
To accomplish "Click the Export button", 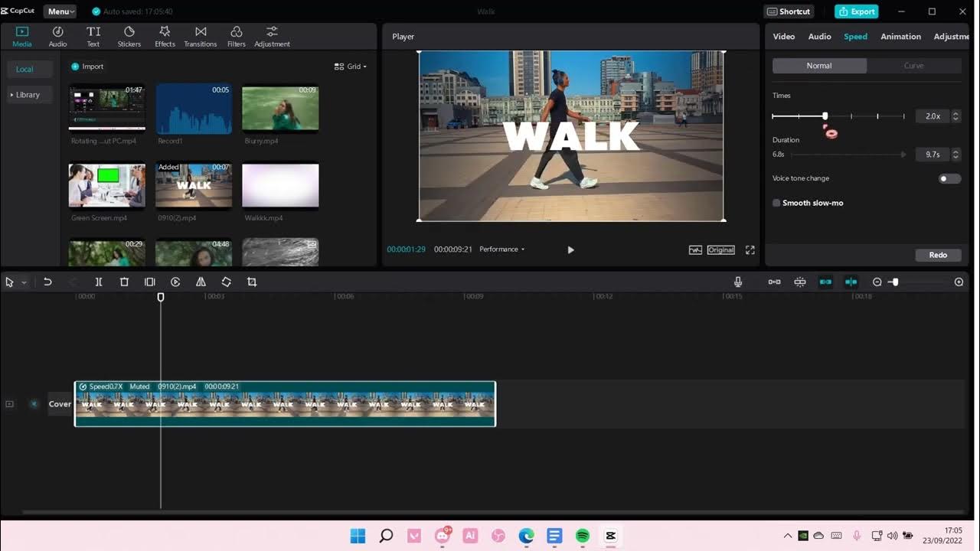I will click(856, 11).
